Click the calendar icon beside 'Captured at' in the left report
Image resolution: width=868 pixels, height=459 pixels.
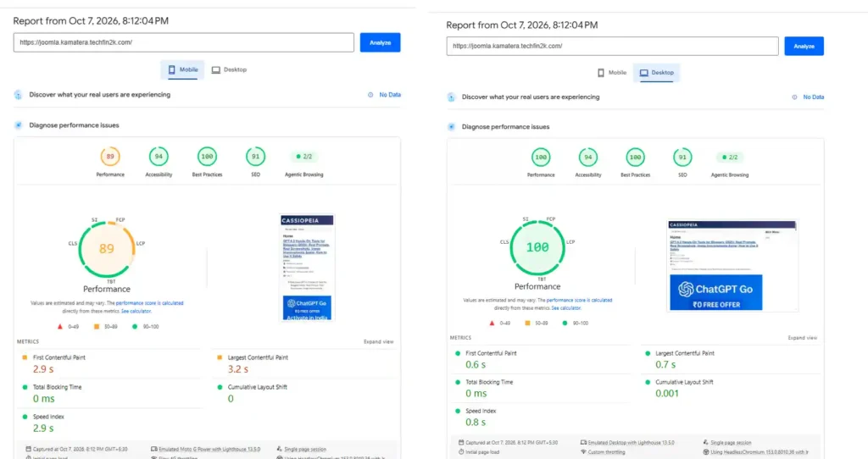coord(28,449)
